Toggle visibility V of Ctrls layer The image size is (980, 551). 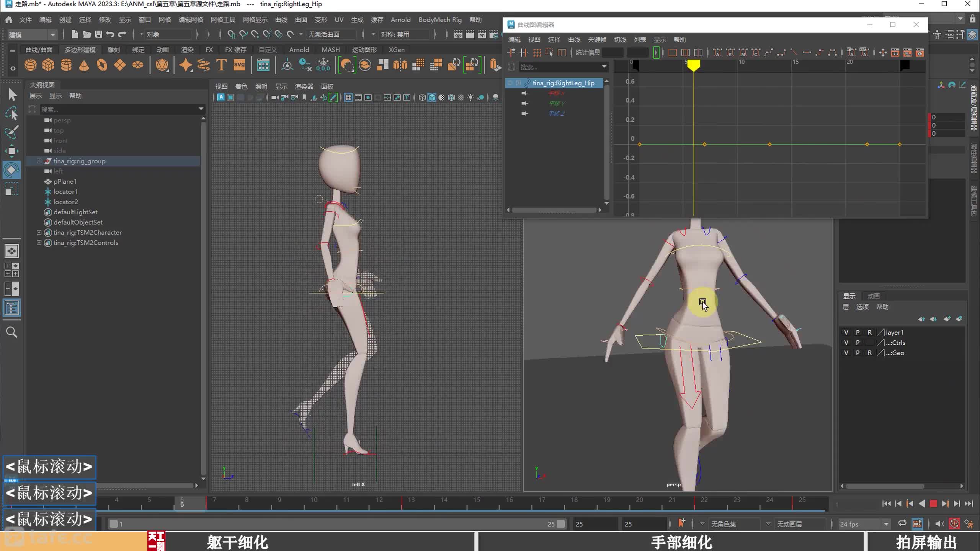pos(846,343)
